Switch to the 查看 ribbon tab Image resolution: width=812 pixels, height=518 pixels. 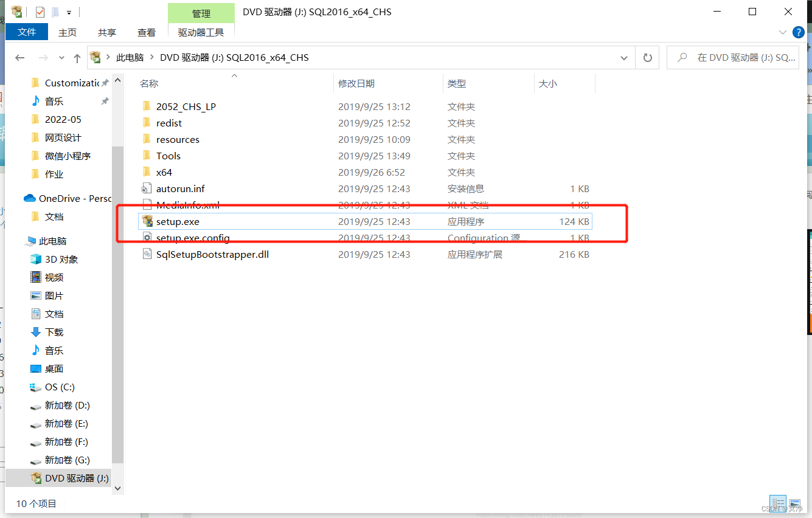pyautogui.click(x=147, y=32)
